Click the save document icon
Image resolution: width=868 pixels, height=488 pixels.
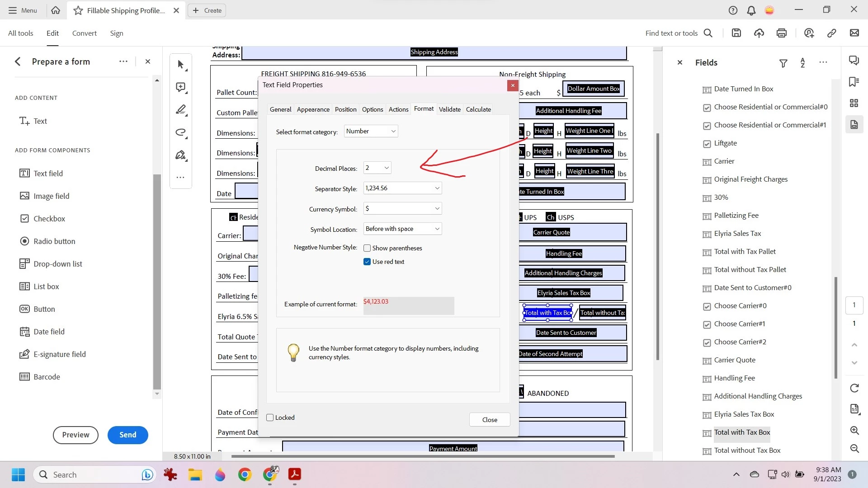[736, 33]
